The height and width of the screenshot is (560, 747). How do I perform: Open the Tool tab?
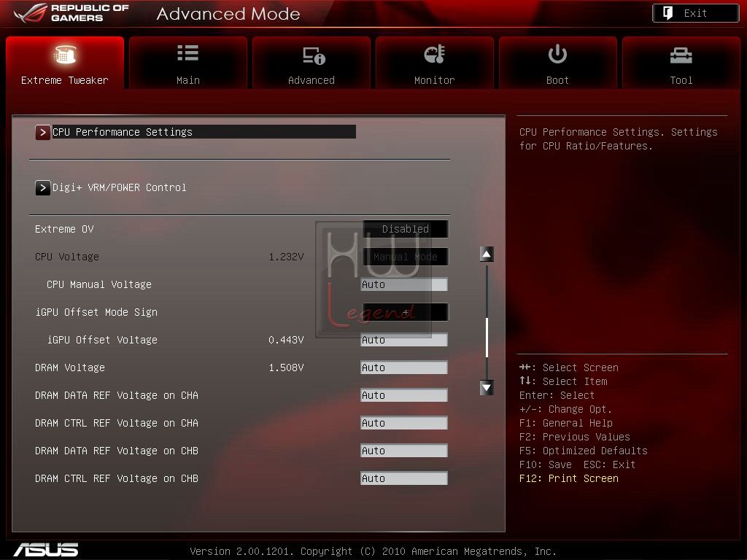point(681,63)
